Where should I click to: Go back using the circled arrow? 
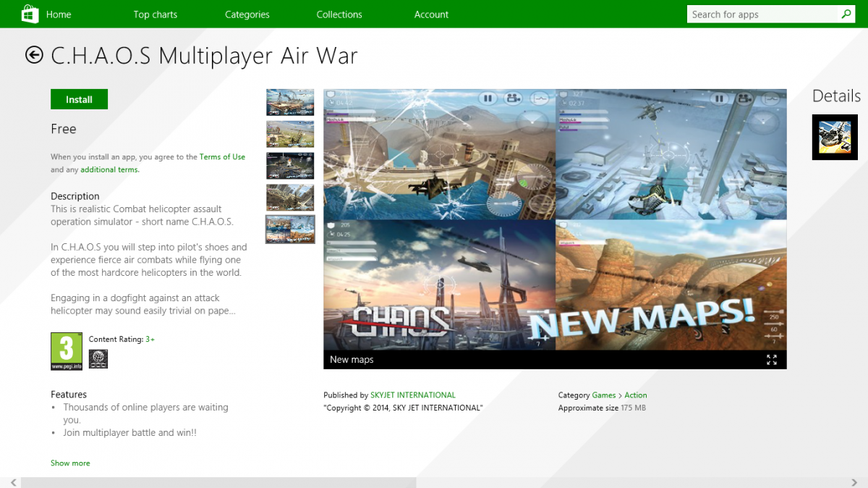click(34, 55)
